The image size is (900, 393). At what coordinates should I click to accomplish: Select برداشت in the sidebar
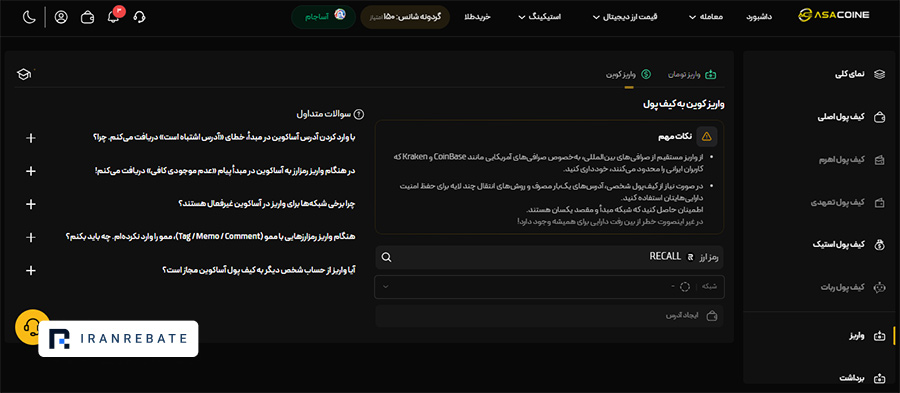[863, 378]
